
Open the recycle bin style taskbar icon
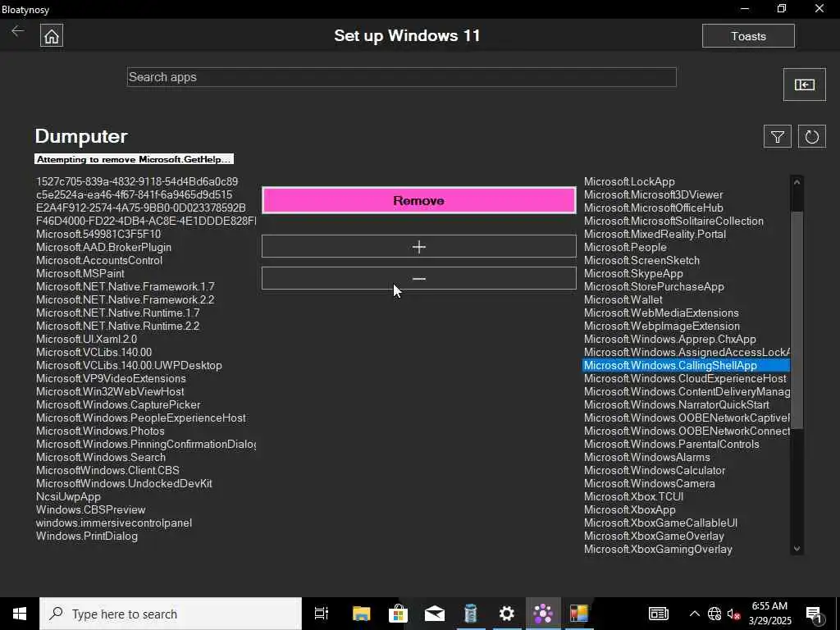[470, 614]
